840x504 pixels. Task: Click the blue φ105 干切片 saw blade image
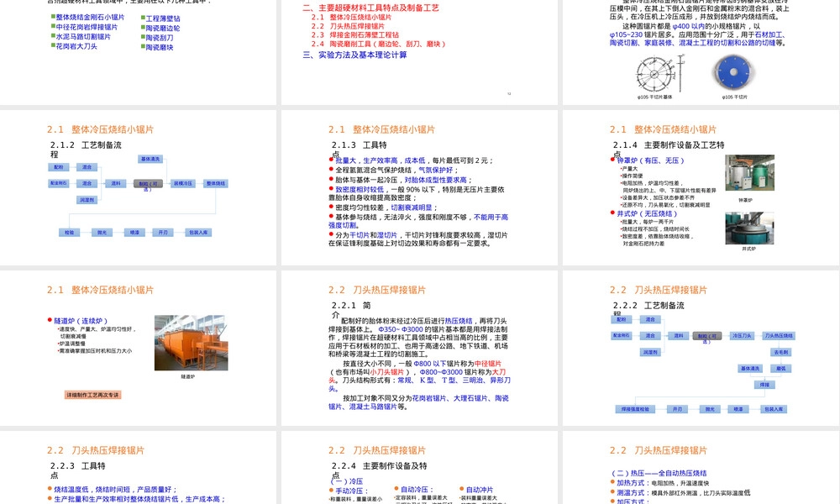[734, 72]
